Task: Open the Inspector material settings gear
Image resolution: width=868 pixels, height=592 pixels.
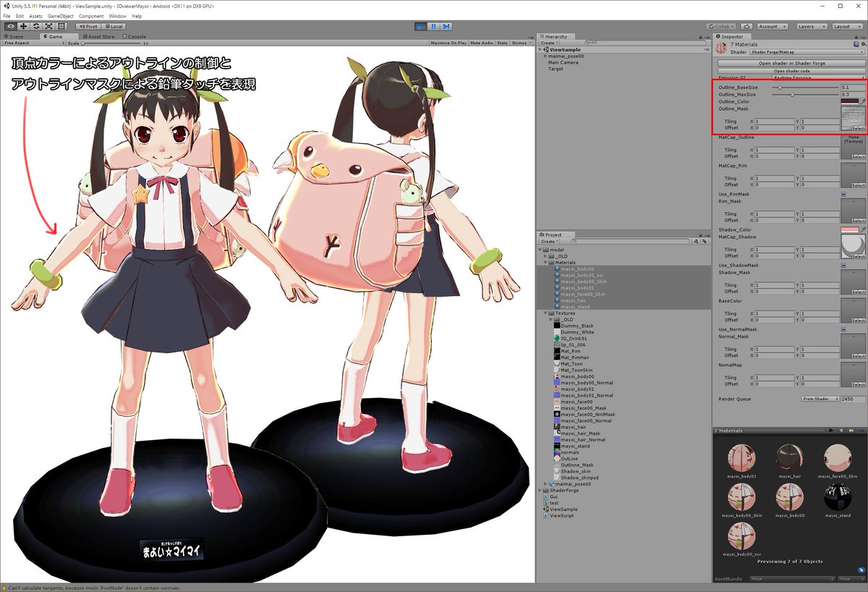Action: point(862,44)
